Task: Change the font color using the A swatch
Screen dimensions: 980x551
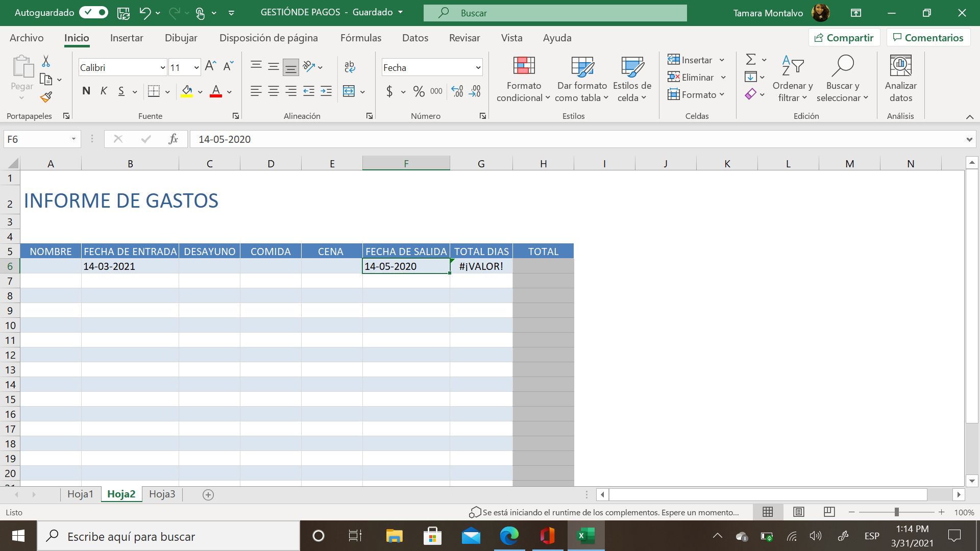Action: tap(216, 91)
